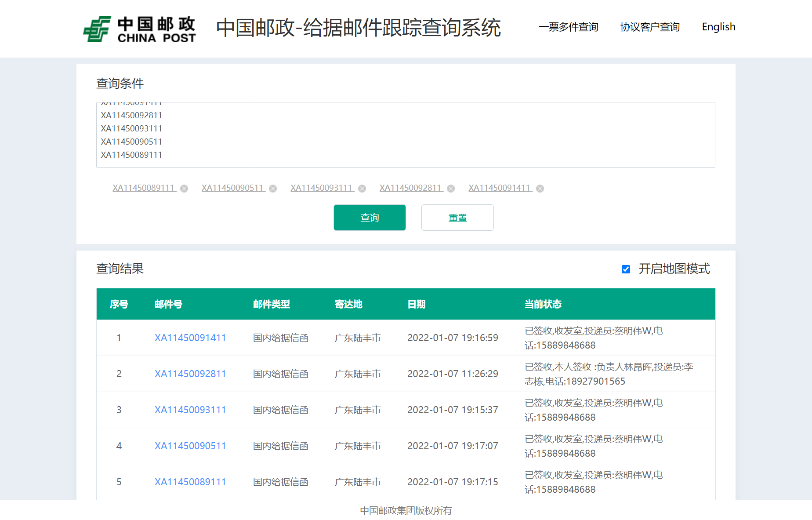Select date 2022-01-07 19:17:07
The height and width of the screenshot is (520, 812).
click(453, 446)
